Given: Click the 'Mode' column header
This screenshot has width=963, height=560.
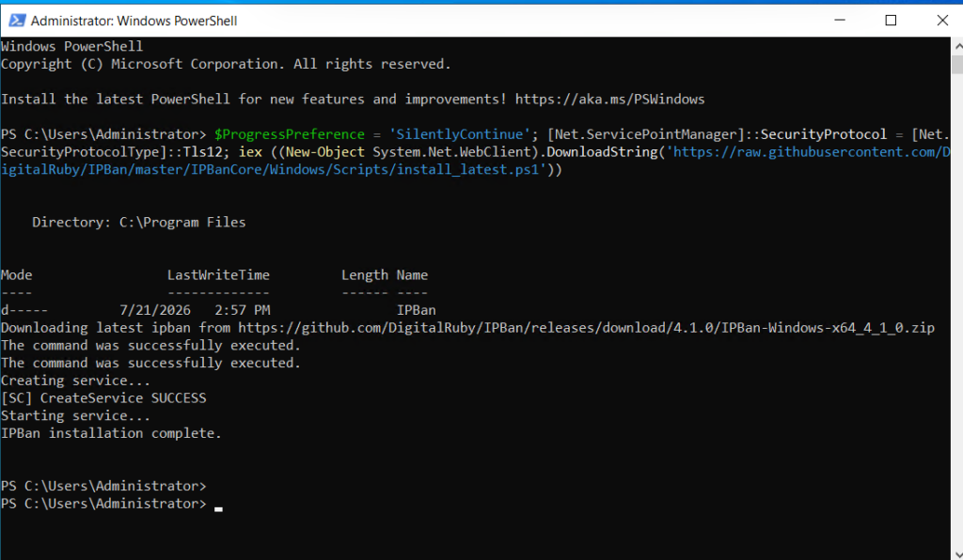Looking at the screenshot, I should (17, 274).
